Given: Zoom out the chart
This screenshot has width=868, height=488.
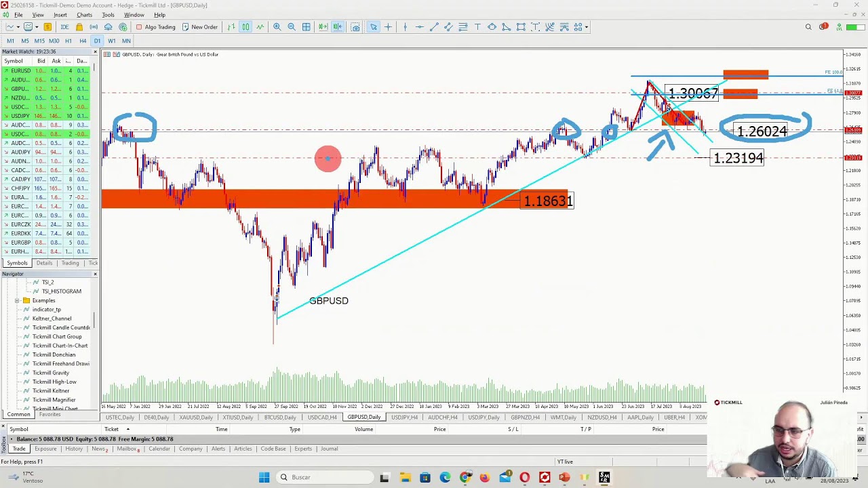Looking at the screenshot, I should pyautogui.click(x=292, y=27).
